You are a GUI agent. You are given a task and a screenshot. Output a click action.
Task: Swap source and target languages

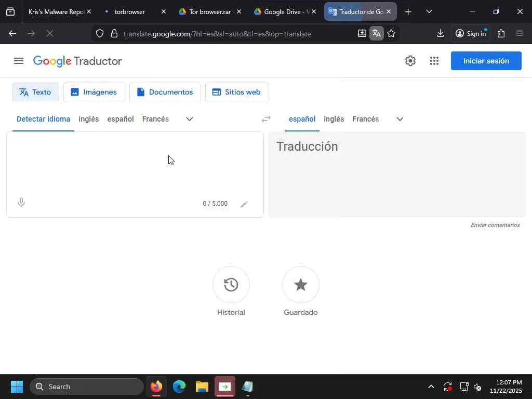(266, 119)
